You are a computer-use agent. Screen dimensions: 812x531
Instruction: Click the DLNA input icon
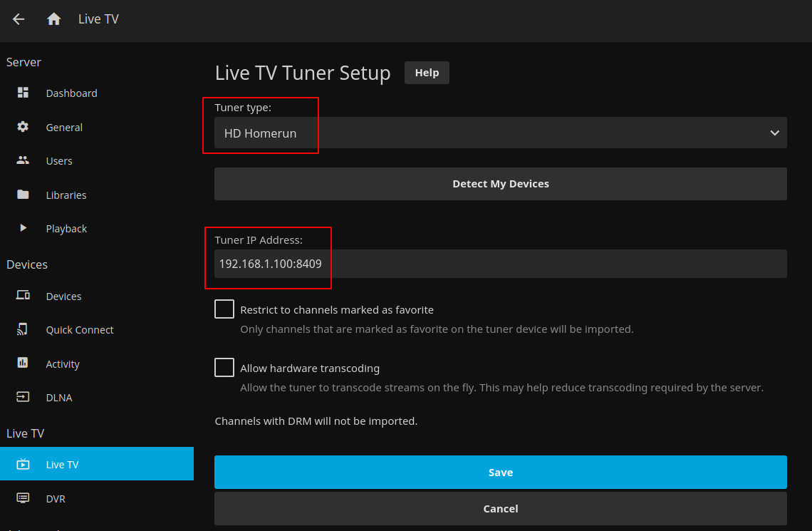pos(23,397)
